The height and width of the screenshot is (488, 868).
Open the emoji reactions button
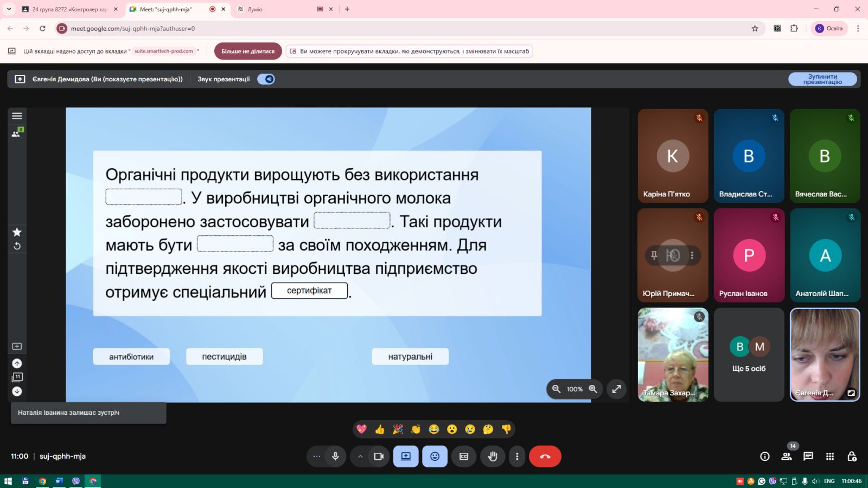[435, 457]
